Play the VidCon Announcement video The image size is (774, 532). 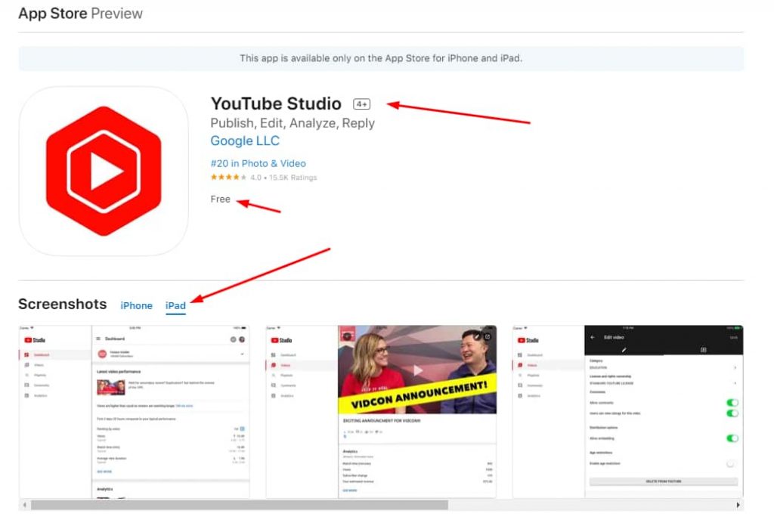tap(418, 370)
